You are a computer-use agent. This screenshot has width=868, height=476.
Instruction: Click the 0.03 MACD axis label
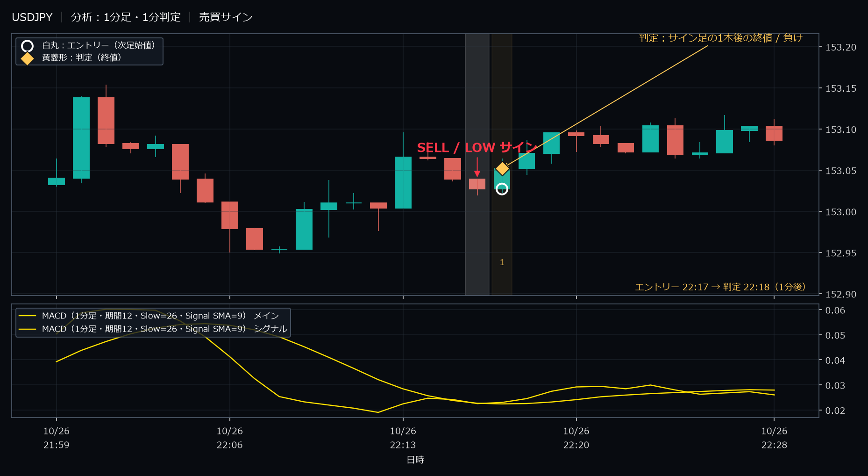(x=835, y=386)
